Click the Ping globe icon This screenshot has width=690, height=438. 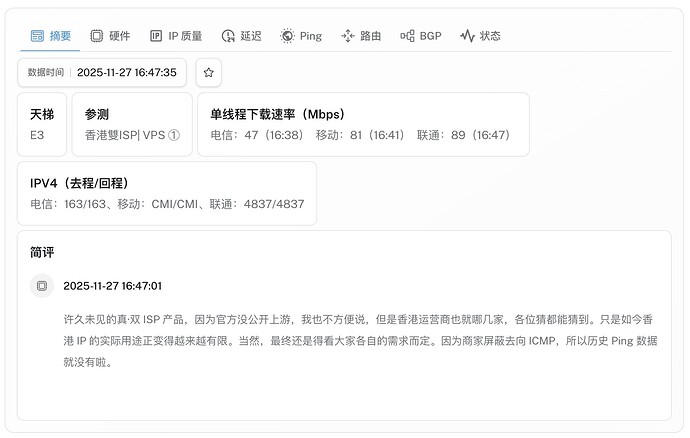pos(287,36)
